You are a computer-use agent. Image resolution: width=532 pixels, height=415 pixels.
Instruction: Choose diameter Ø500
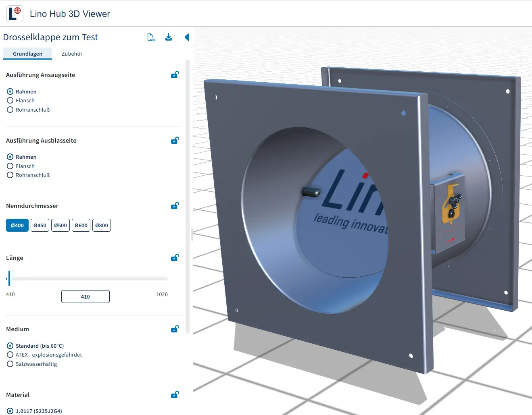[61, 225]
